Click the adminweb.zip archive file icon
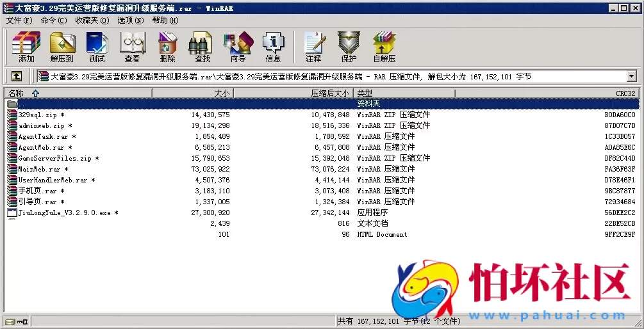644x329 pixels. [x=12, y=125]
